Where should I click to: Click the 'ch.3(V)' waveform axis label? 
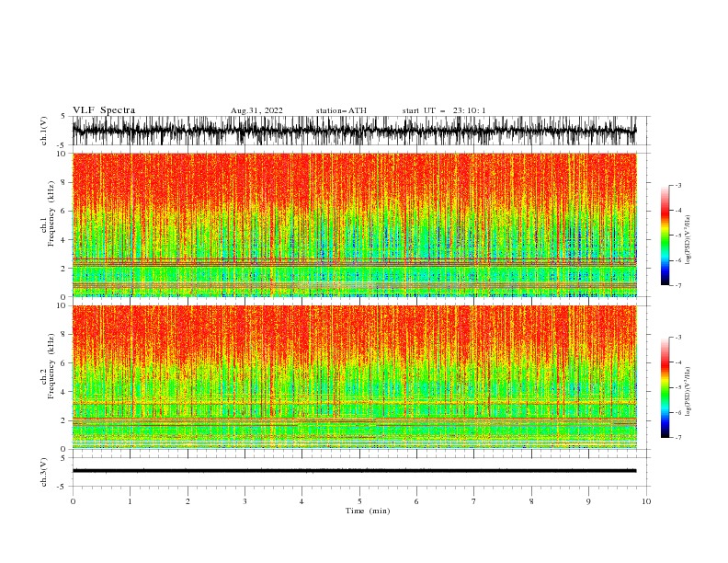44,472
